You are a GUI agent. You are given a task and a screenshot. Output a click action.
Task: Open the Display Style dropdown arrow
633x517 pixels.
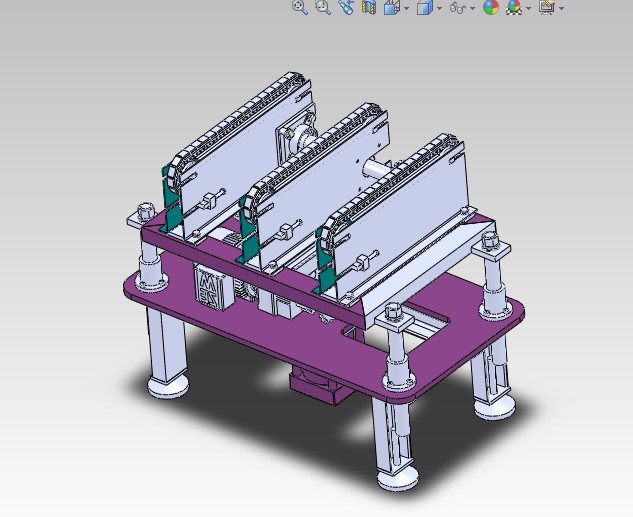[x=439, y=8]
